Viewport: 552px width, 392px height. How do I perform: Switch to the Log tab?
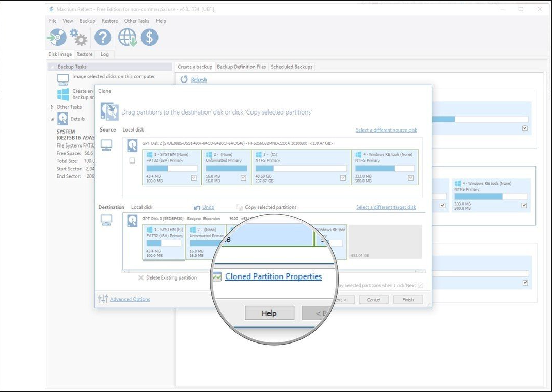[x=104, y=54]
